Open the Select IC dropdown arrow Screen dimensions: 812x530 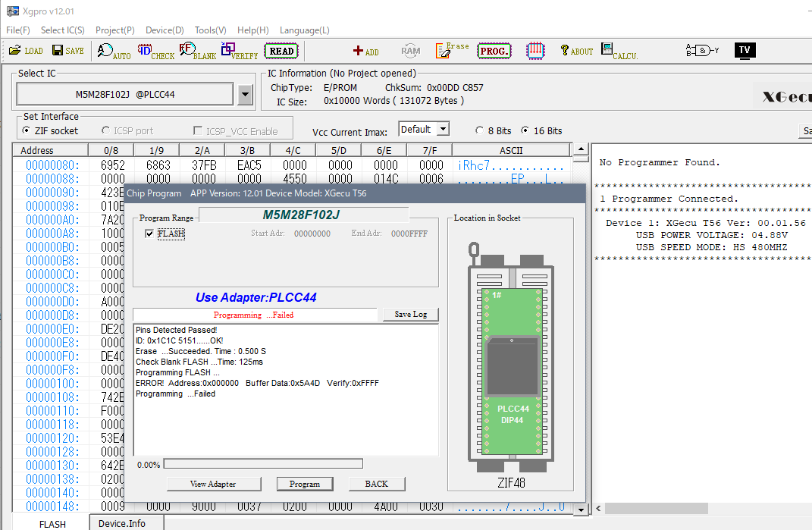pos(245,95)
